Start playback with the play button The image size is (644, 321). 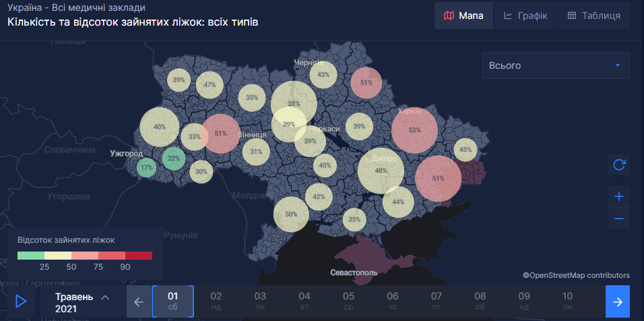click(21, 302)
